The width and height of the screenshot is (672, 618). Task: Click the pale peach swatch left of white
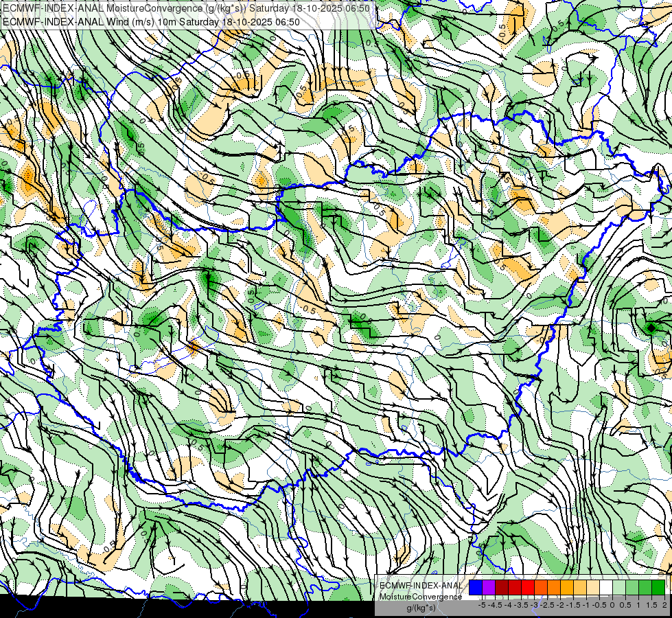pyautogui.click(x=593, y=587)
